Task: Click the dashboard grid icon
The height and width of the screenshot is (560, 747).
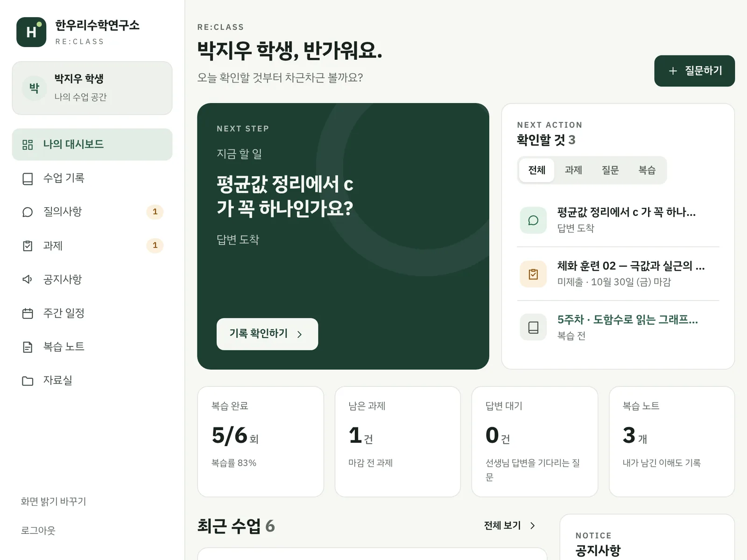Action: [28, 145]
